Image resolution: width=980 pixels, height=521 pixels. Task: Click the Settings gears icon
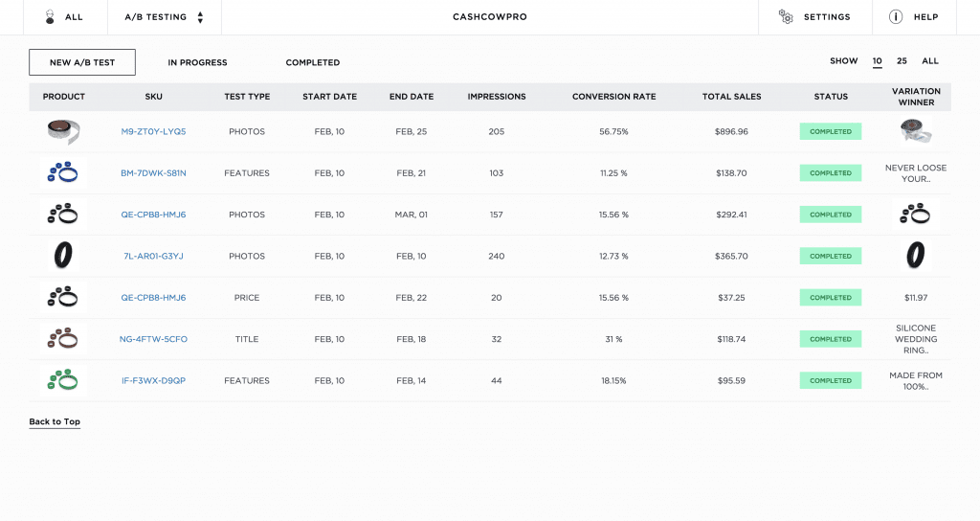[x=786, y=17]
